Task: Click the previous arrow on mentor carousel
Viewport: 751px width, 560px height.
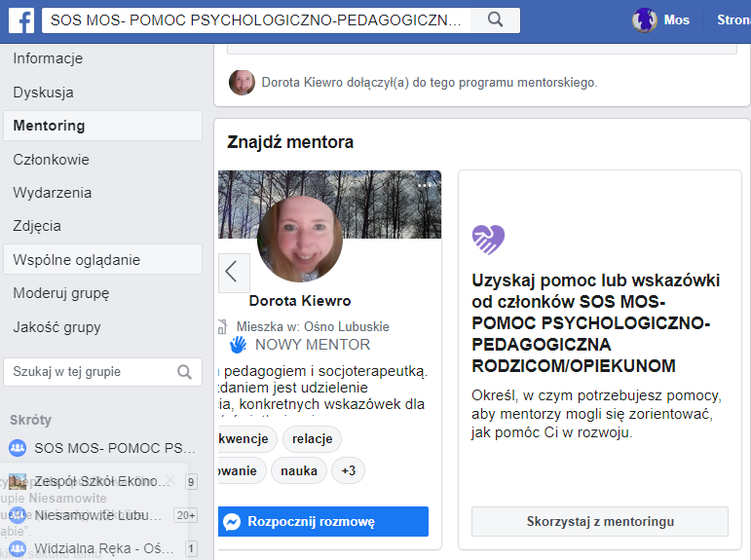Action: pos(233,273)
